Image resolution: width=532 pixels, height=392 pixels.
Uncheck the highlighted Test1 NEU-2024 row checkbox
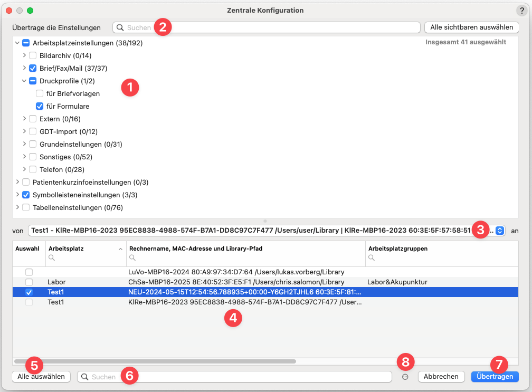(29, 292)
